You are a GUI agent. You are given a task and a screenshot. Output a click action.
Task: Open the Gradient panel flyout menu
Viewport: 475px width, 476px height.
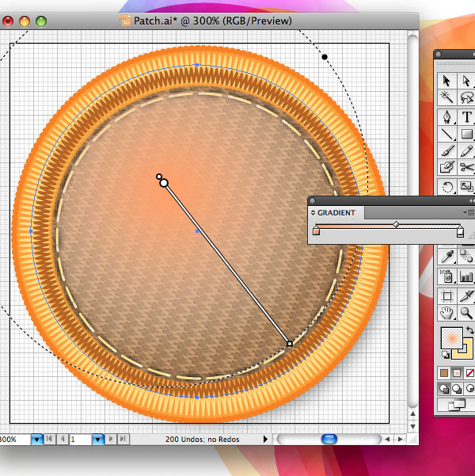tap(469, 212)
